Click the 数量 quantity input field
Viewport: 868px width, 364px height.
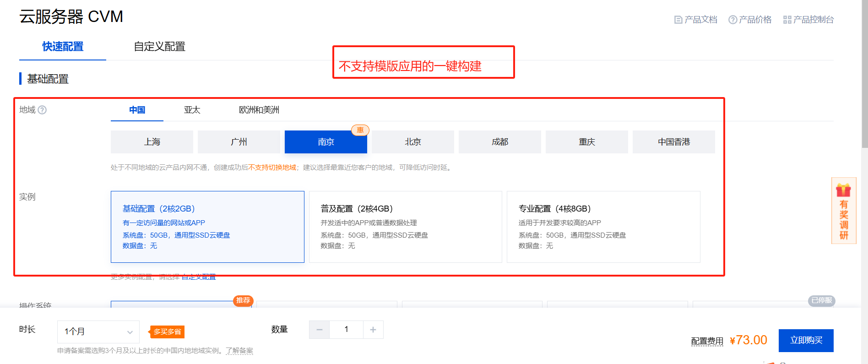[346, 330]
